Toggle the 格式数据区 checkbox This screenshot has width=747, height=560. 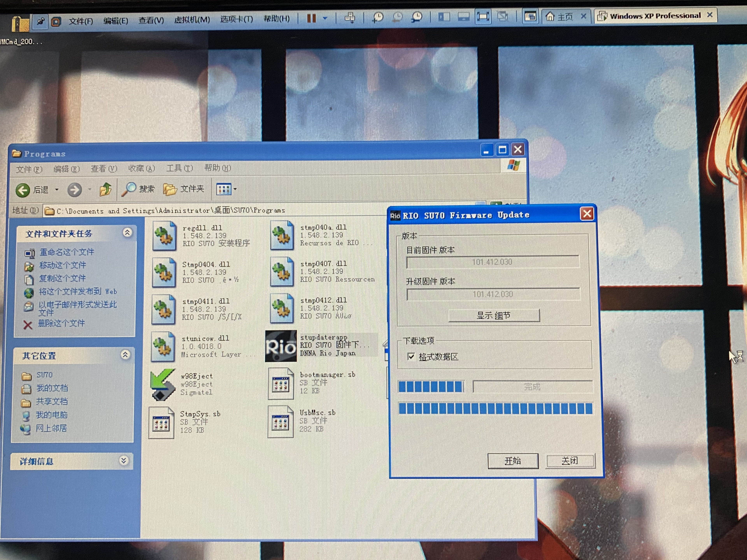coord(411,356)
